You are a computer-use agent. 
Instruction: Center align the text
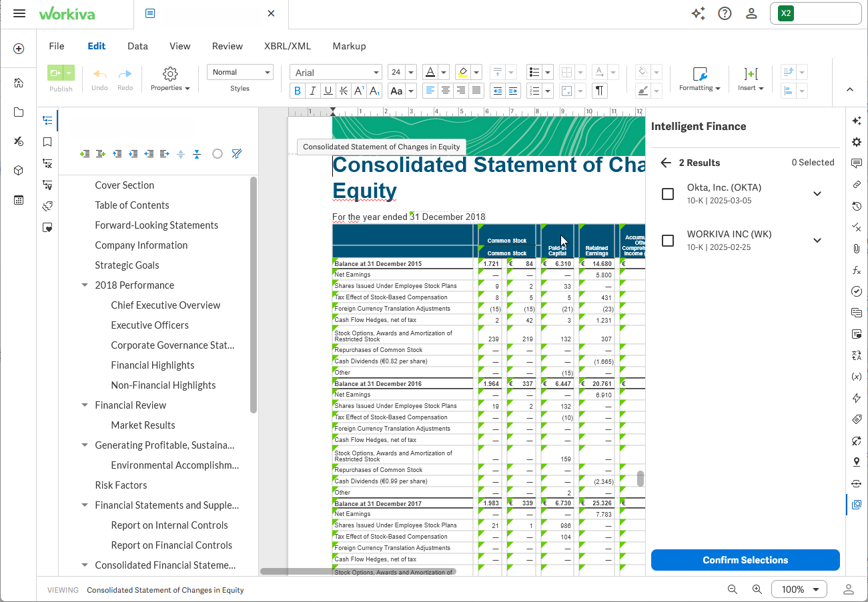(x=446, y=91)
